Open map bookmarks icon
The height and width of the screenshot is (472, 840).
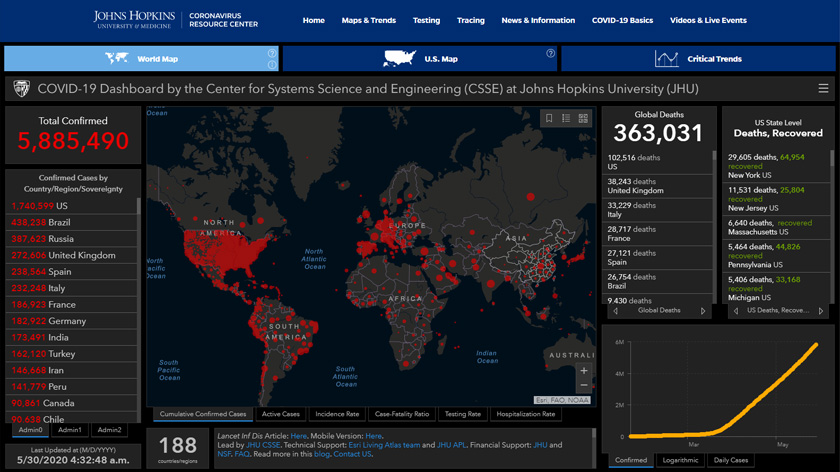[x=549, y=118]
